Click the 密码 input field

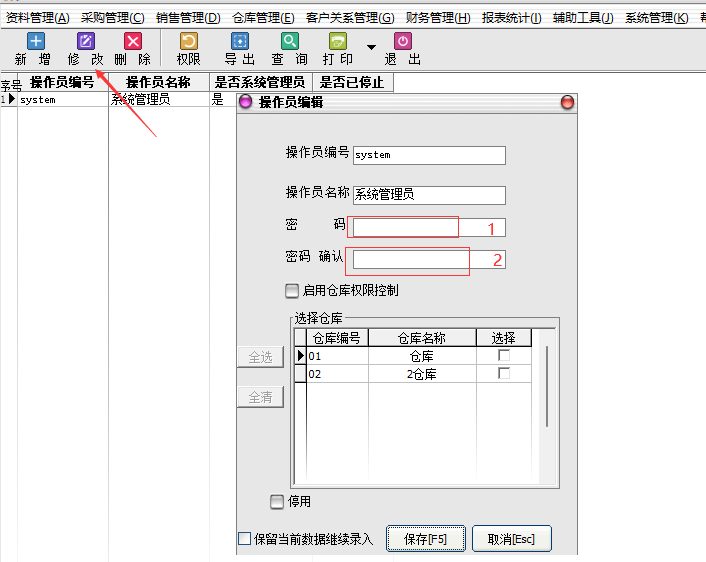pos(429,227)
